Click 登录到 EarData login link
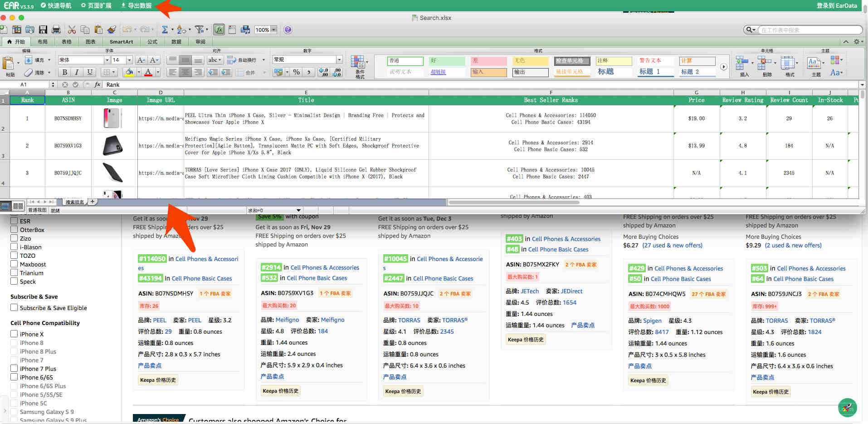Viewport: 868px width, 424px height. tap(837, 5)
